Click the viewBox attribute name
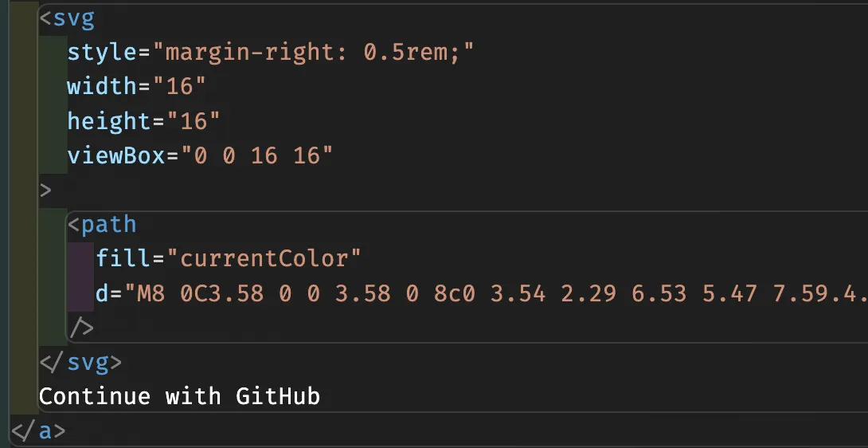The width and height of the screenshot is (868, 448). click(116, 155)
